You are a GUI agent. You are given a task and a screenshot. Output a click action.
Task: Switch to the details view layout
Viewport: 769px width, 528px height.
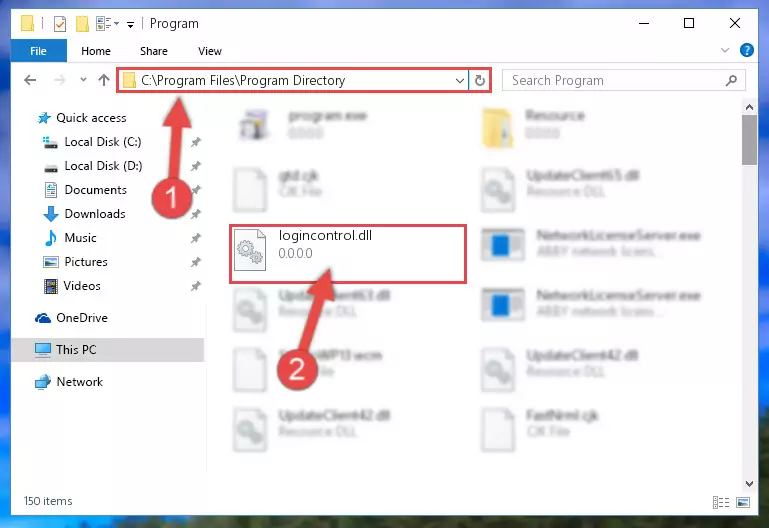click(x=722, y=502)
